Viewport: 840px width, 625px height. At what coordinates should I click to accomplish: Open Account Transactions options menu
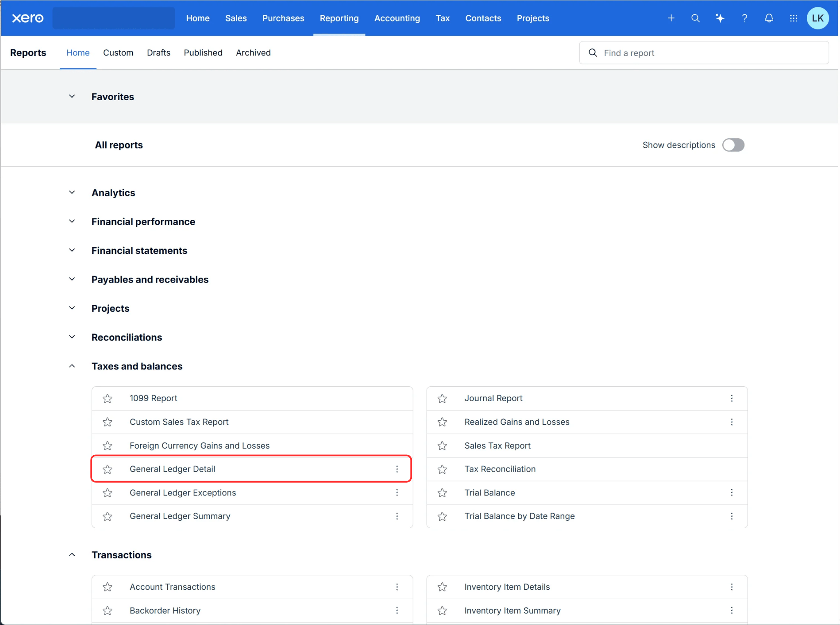pyautogui.click(x=397, y=587)
